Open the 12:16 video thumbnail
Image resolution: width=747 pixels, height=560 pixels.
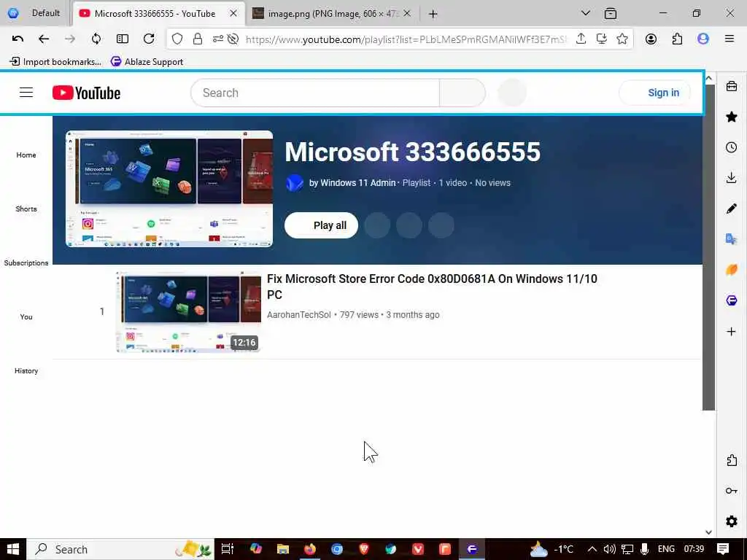point(189,312)
